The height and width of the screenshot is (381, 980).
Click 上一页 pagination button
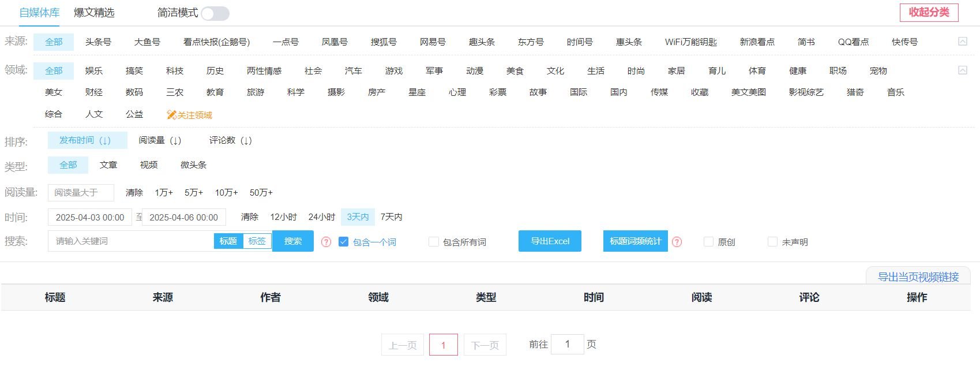click(403, 345)
